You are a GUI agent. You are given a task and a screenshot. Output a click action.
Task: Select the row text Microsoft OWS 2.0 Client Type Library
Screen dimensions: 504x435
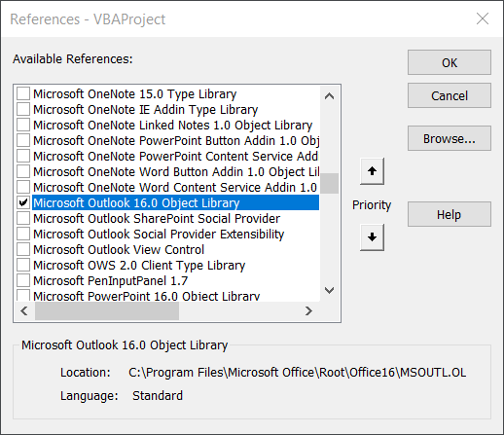[139, 266]
